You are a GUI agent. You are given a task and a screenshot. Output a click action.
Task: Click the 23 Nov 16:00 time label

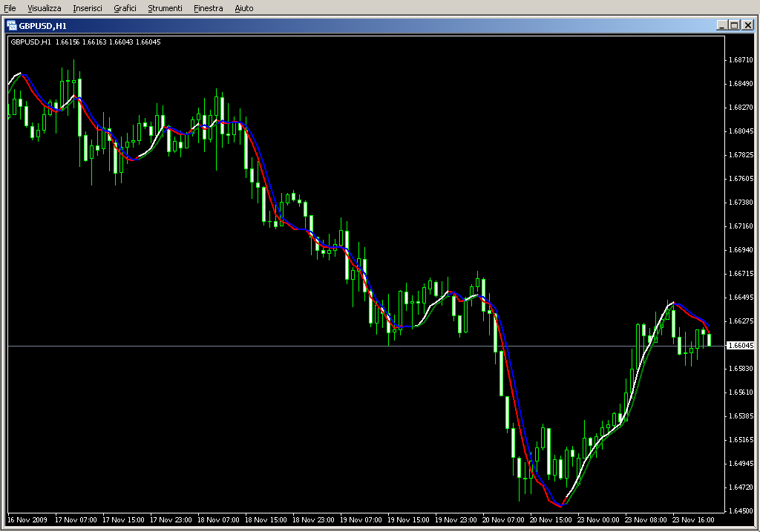click(x=695, y=520)
